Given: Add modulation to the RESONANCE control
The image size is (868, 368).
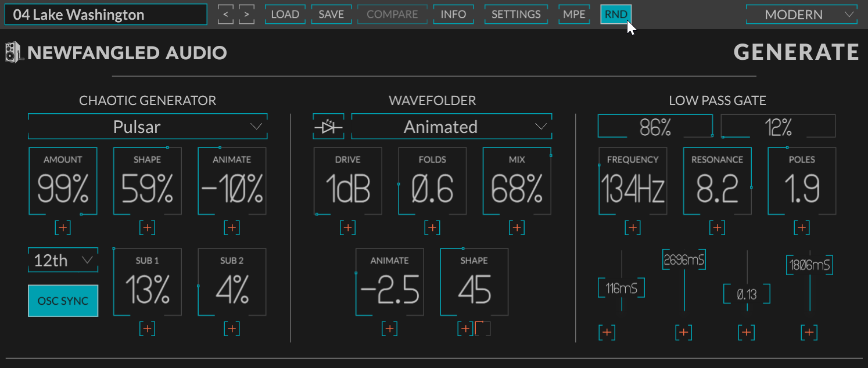Looking at the screenshot, I should click(x=718, y=228).
